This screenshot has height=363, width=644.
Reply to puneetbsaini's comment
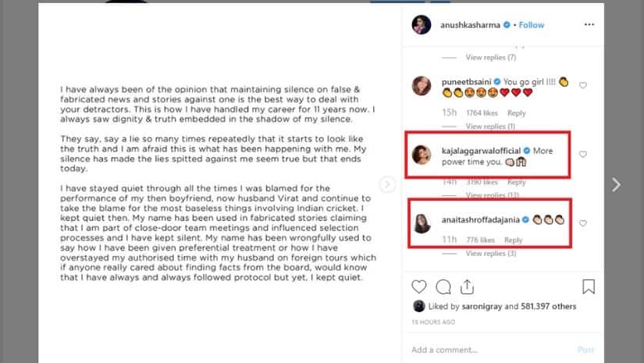click(516, 113)
